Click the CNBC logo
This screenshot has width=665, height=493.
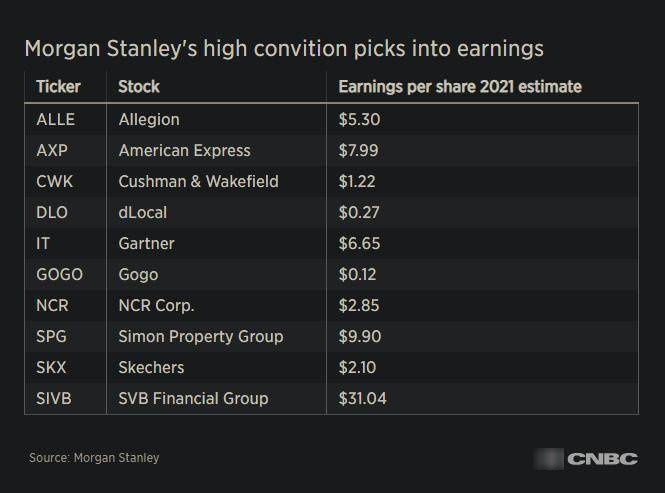coord(601,459)
